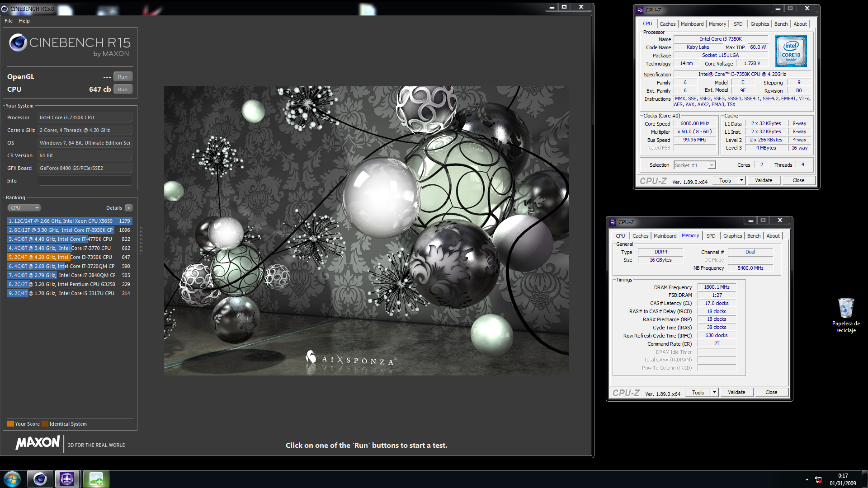The image size is (868, 488).
Task: Switch to Memory tab in top CPU-Z
Action: point(717,24)
